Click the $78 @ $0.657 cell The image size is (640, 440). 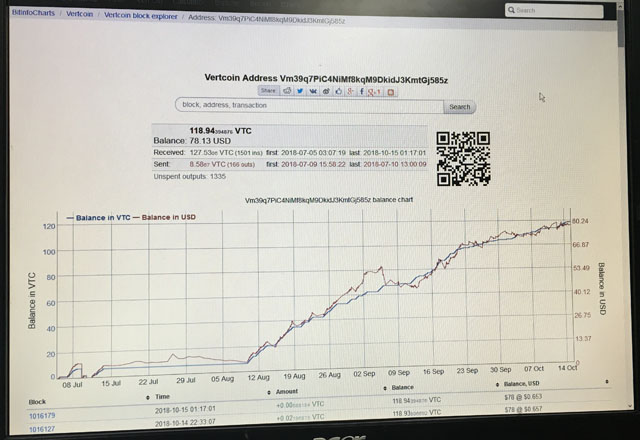[x=523, y=409]
